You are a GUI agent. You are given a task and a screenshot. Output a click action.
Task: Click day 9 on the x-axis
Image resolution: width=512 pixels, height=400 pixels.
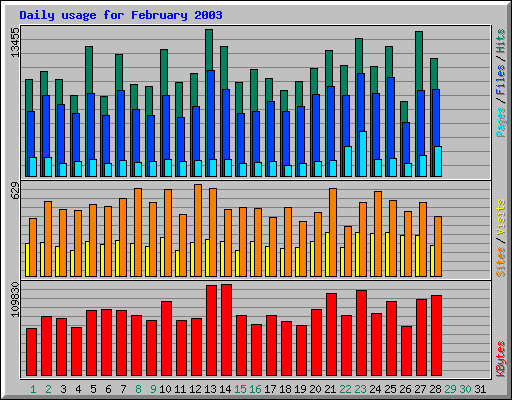coord(153,389)
